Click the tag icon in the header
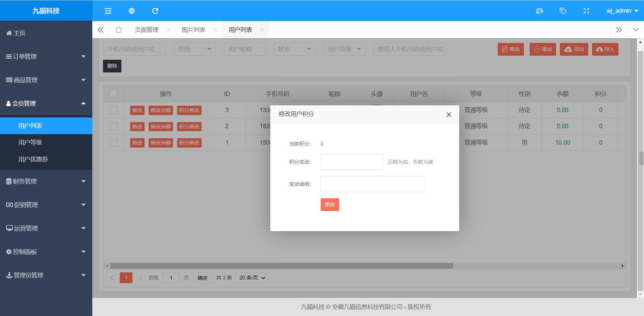 click(563, 11)
